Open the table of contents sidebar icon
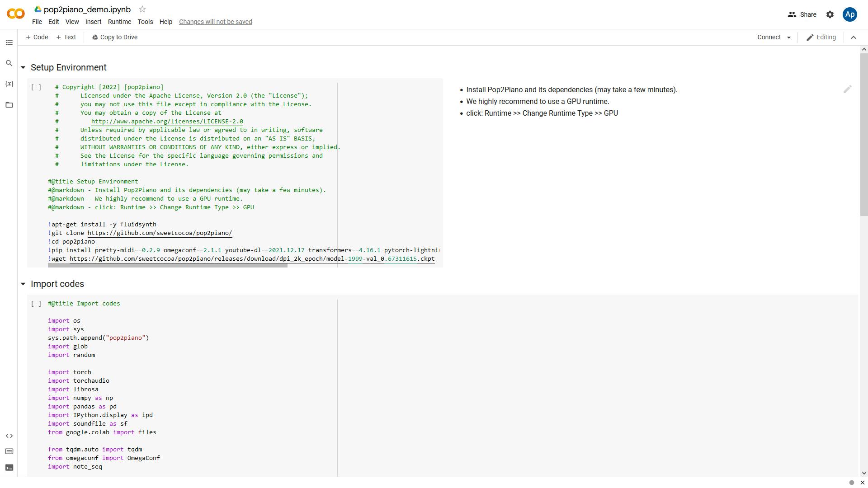Viewport: 868px width, 488px height. pos(9,42)
